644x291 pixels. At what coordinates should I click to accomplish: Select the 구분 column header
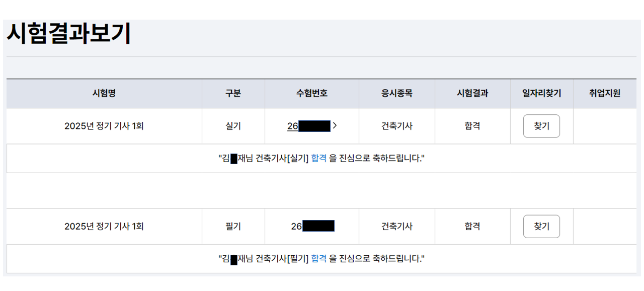coord(233,93)
